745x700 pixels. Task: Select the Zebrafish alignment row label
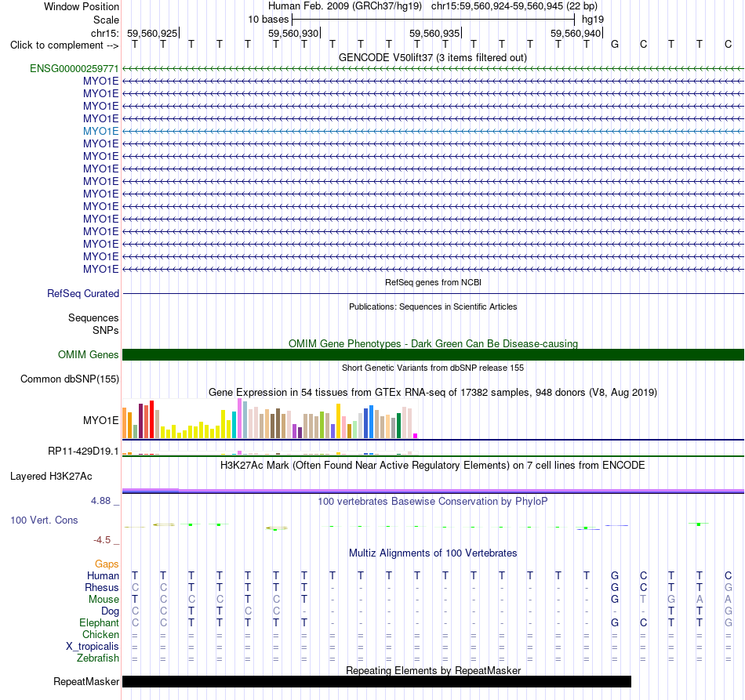[x=98, y=658]
